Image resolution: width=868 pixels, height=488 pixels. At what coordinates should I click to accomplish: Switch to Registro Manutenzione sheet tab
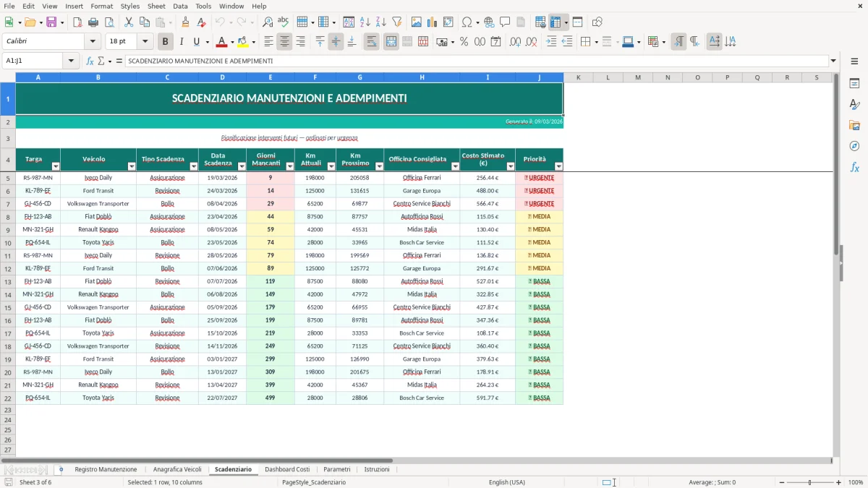coord(106,469)
